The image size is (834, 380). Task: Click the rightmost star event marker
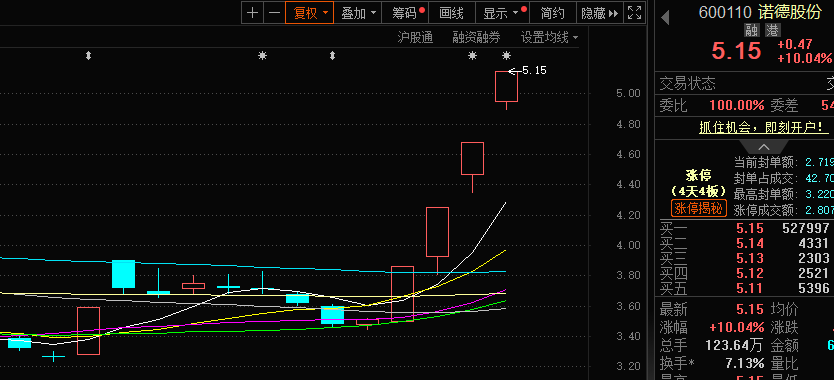[x=506, y=55]
